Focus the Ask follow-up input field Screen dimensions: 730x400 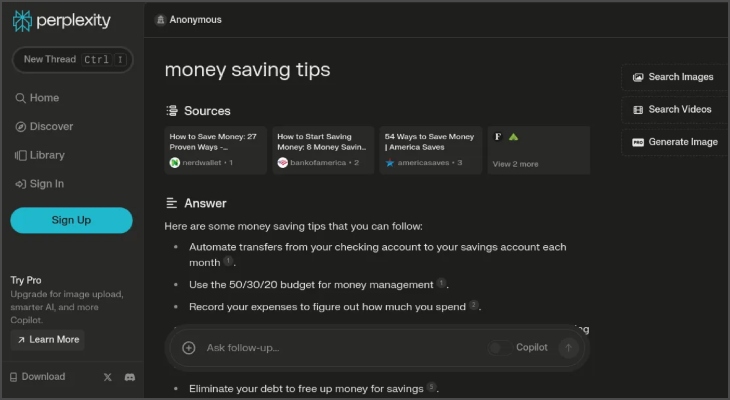tap(340, 348)
